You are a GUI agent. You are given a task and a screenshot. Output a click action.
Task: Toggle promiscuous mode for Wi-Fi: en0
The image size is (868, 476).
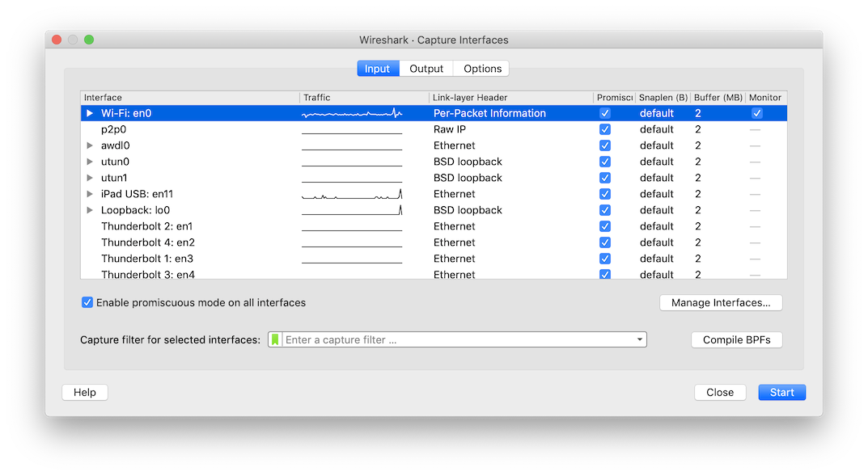point(604,113)
